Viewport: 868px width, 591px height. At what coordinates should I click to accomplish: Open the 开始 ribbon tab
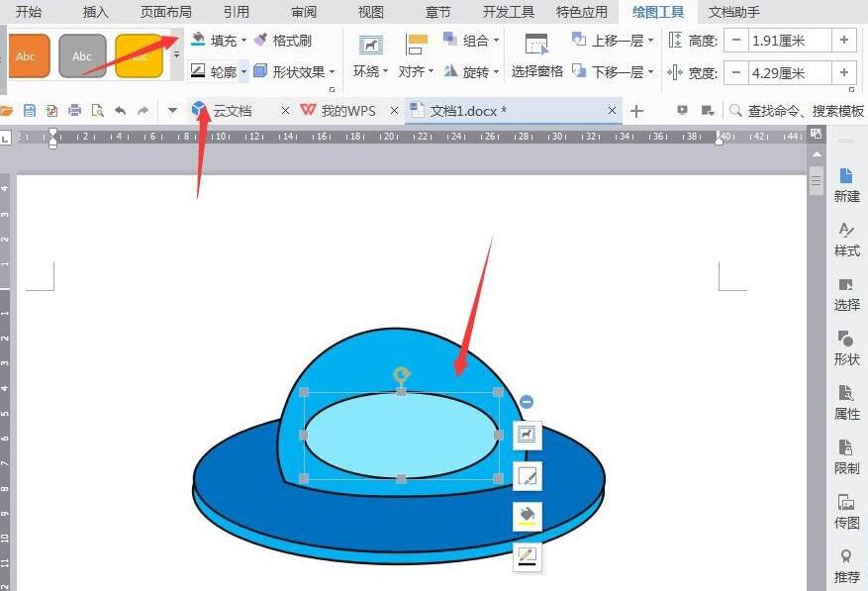[29, 12]
